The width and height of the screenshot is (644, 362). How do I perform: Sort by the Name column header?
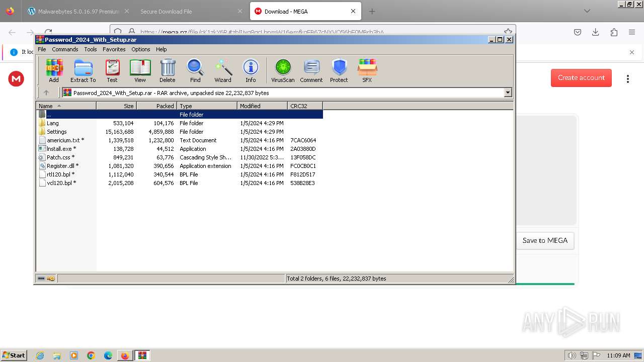point(66,106)
